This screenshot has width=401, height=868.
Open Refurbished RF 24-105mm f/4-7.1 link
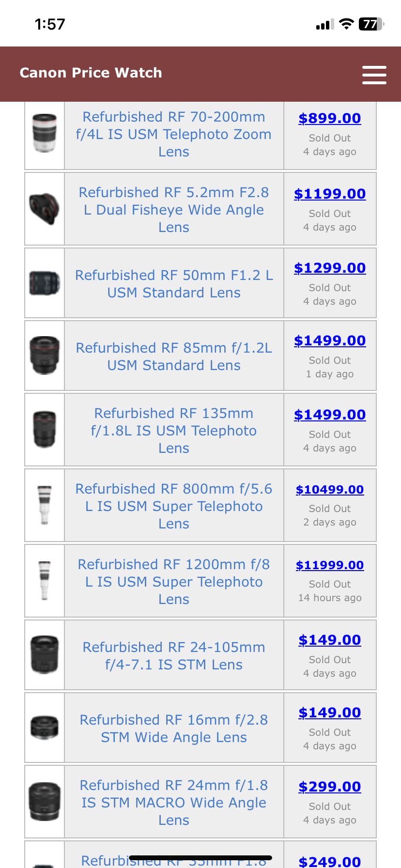pyautogui.click(x=174, y=656)
